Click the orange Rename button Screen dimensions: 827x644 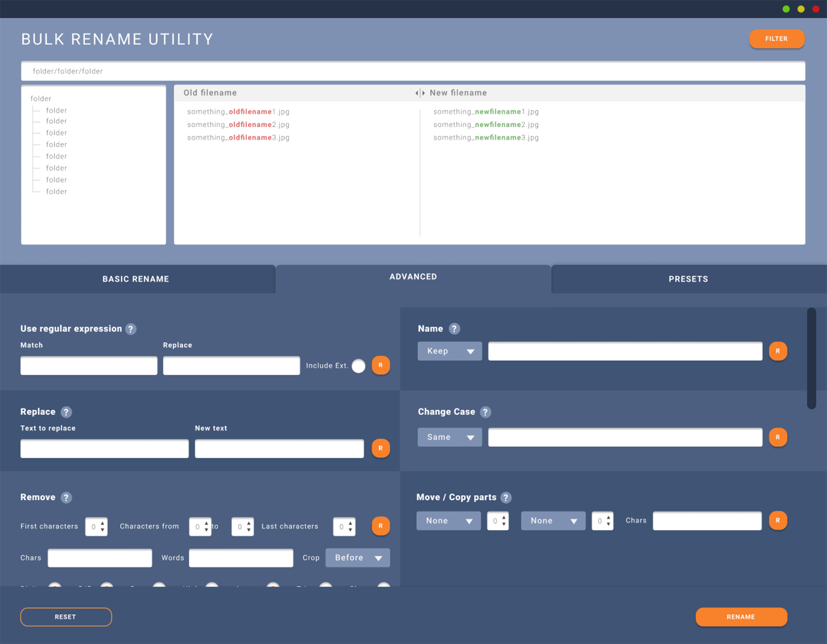(741, 617)
